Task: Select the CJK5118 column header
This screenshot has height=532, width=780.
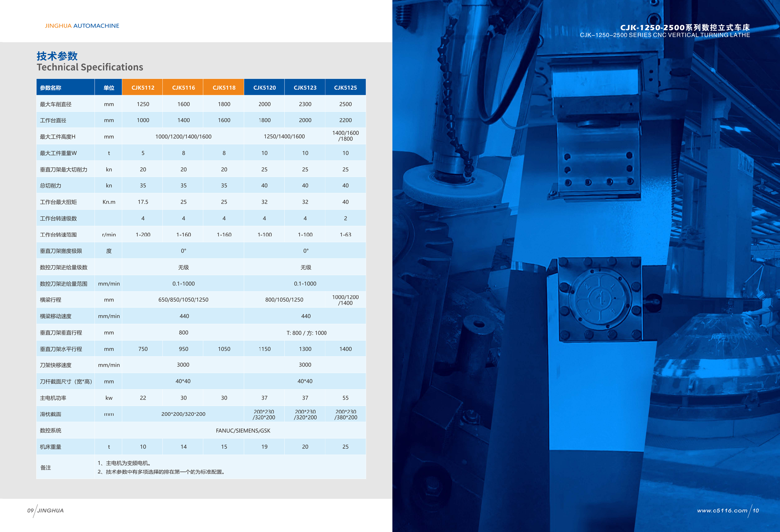Action: click(x=224, y=88)
